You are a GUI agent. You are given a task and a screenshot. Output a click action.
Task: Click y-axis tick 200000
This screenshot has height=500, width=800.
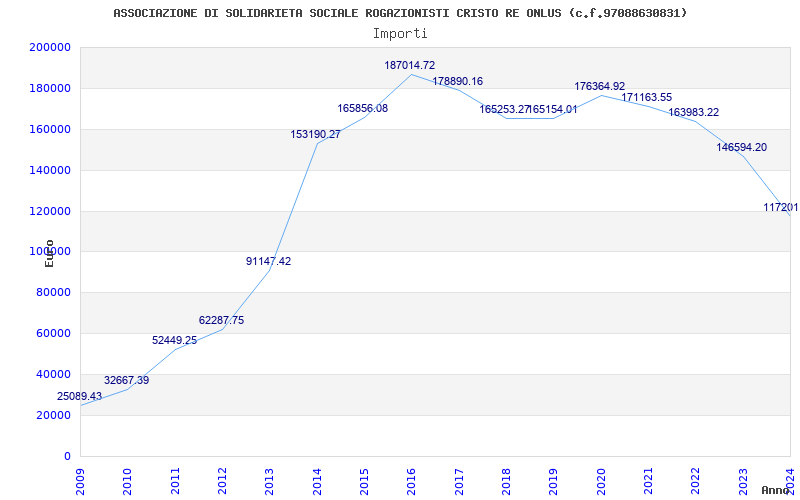pyautogui.click(x=50, y=47)
